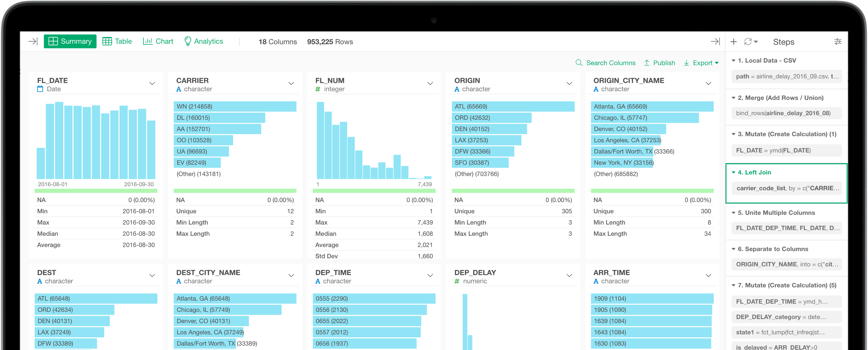The height and width of the screenshot is (350, 868).
Task: Click the WN carrier bar
Action: click(235, 107)
